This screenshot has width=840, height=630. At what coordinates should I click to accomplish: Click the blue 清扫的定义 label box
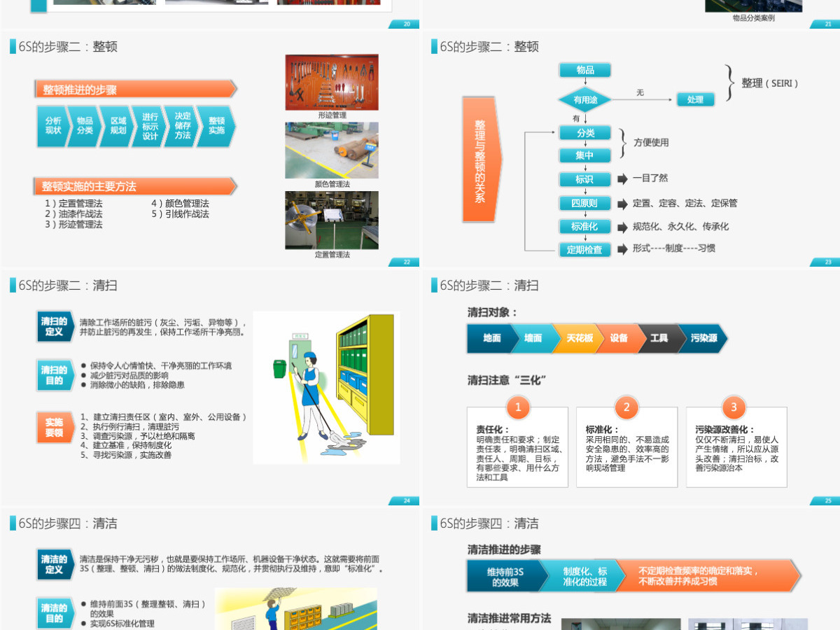pos(55,326)
